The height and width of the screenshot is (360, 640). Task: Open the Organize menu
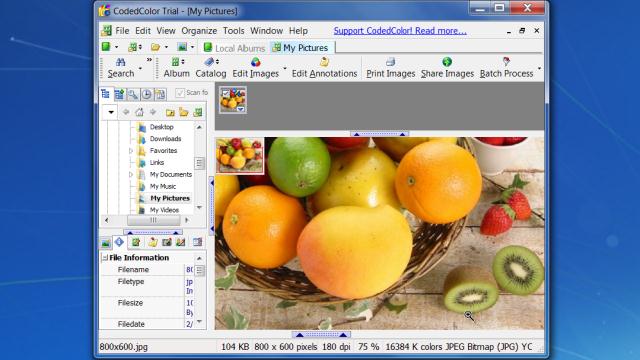[x=199, y=31]
